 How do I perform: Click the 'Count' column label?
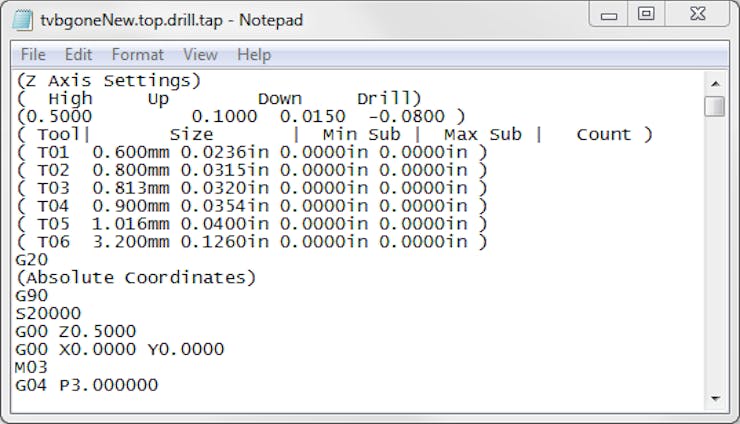tap(604, 135)
